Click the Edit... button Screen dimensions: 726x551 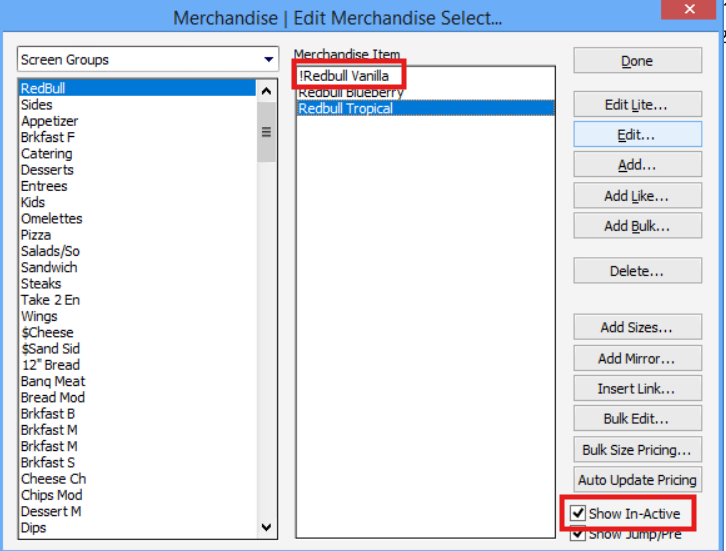click(x=637, y=135)
